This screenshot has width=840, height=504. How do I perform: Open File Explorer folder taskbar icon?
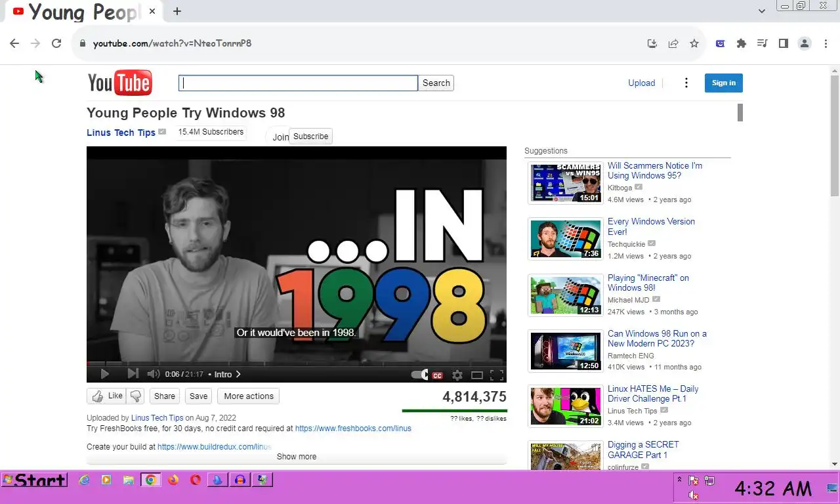click(x=129, y=480)
